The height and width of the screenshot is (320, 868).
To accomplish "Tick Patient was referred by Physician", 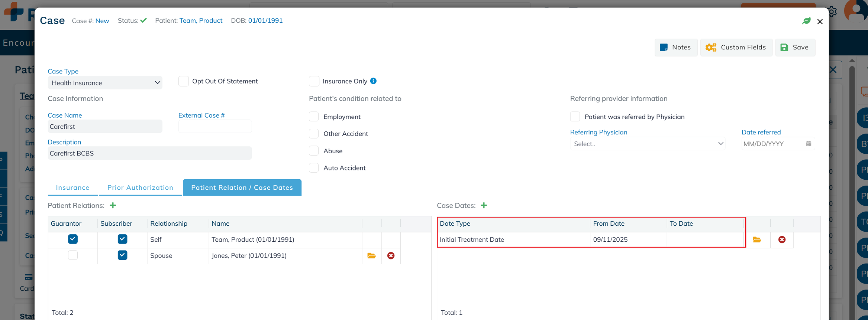I will [x=575, y=117].
